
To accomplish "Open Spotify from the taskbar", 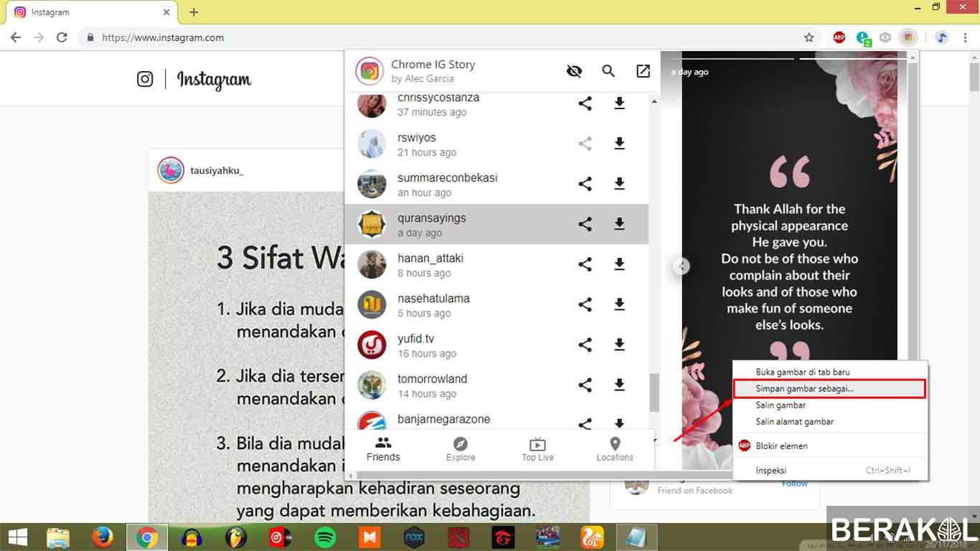I will tap(325, 537).
